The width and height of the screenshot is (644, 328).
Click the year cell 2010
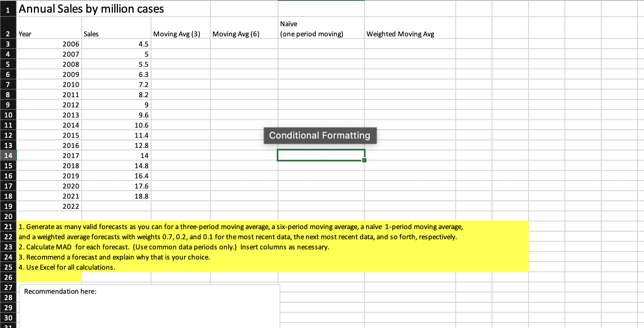point(49,85)
